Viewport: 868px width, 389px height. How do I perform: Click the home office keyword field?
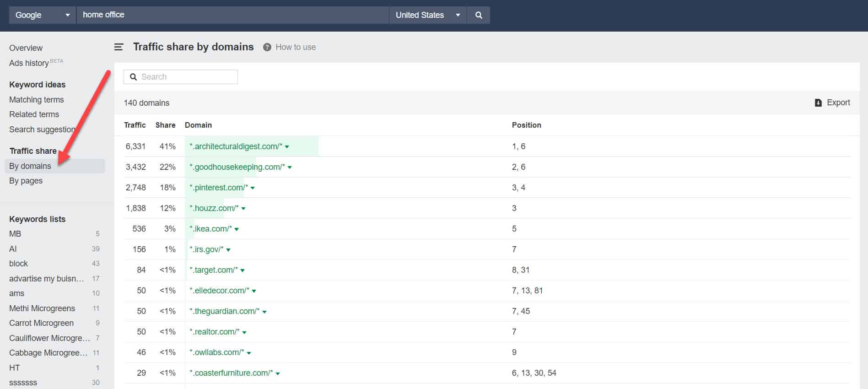(x=232, y=15)
